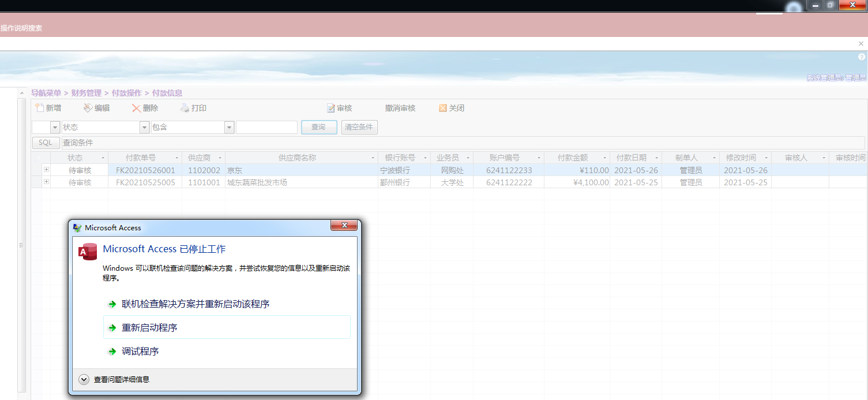Open the 付款金额 column header dropdown arrow

point(605,158)
